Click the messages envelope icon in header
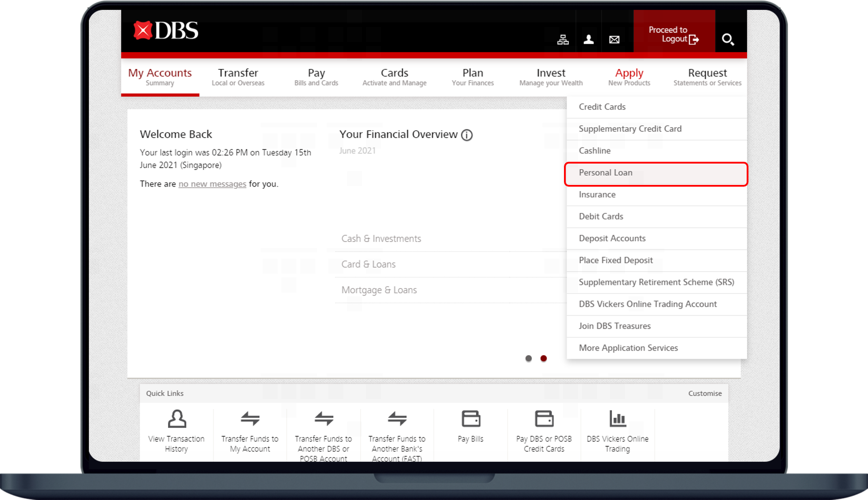 click(614, 39)
